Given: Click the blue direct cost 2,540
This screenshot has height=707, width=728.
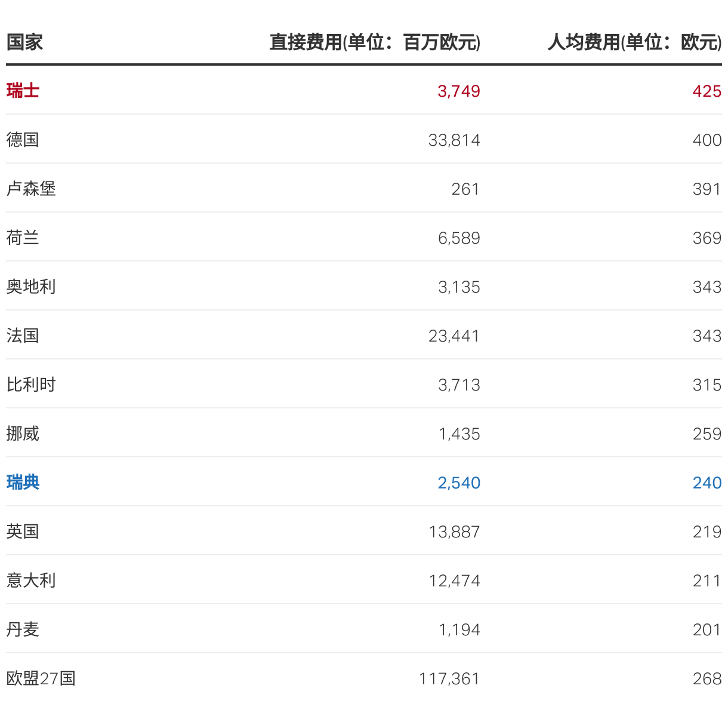Looking at the screenshot, I should click(458, 482).
